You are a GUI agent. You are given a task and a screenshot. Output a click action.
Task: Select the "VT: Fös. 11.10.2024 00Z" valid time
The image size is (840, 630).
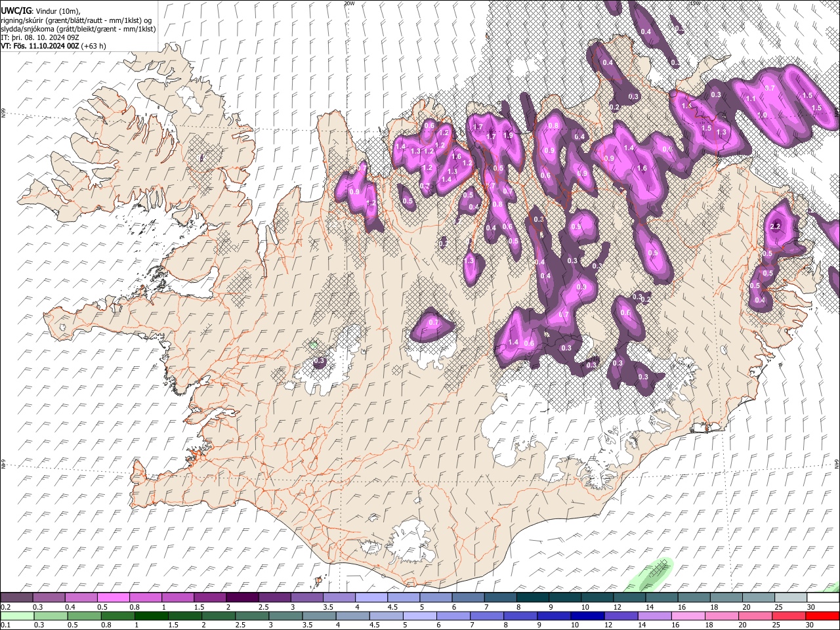pyautogui.click(x=39, y=46)
